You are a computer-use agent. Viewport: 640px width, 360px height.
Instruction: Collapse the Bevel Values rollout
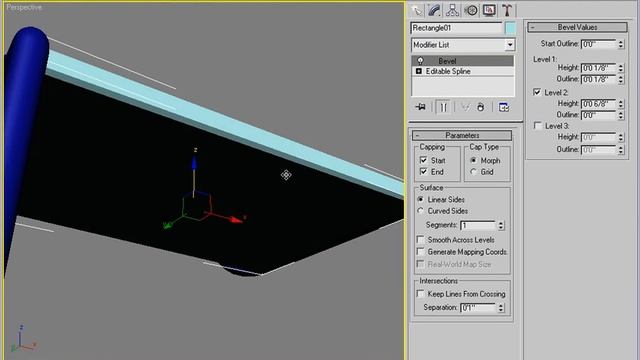577,27
